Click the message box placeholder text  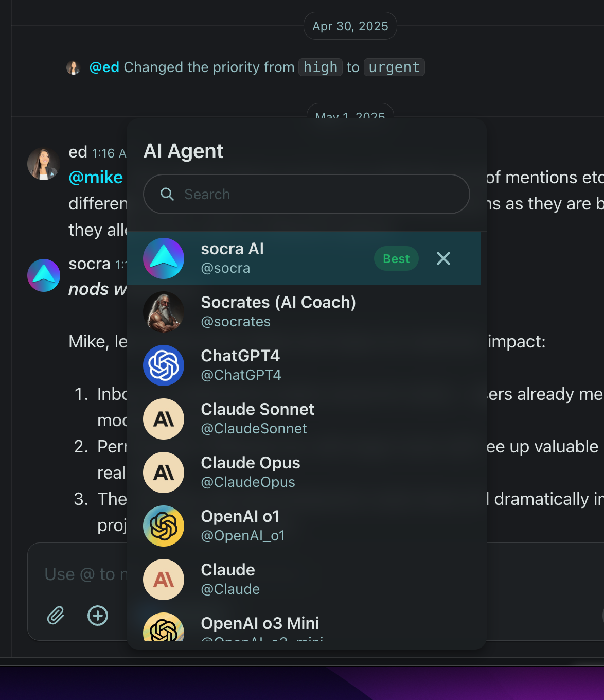click(x=85, y=574)
